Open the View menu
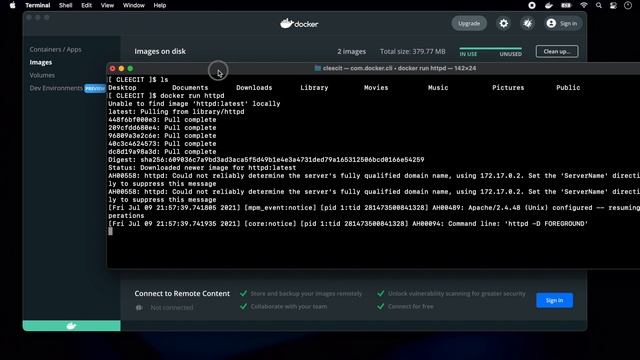The width and height of the screenshot is (640, 360). click(107, 5)
